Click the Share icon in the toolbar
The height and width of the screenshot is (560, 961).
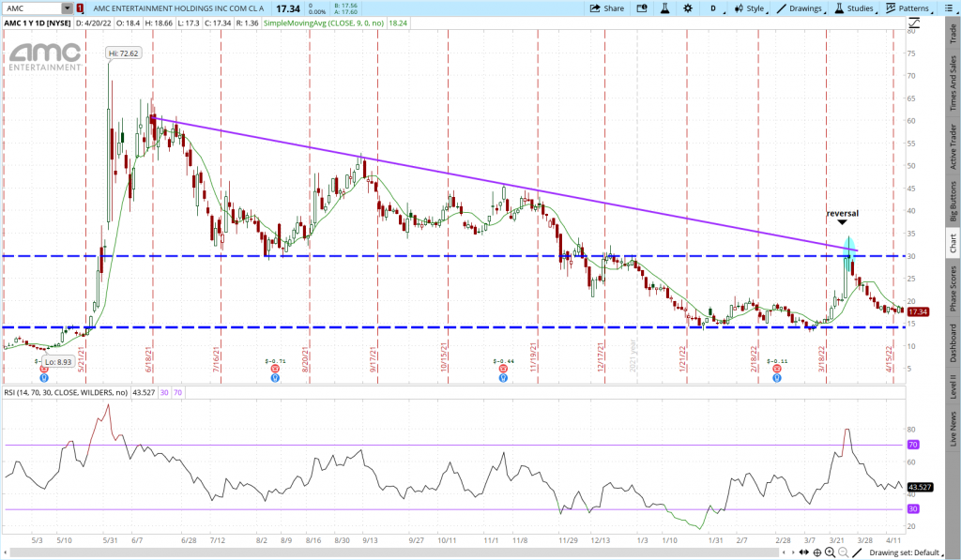point(606,8)
